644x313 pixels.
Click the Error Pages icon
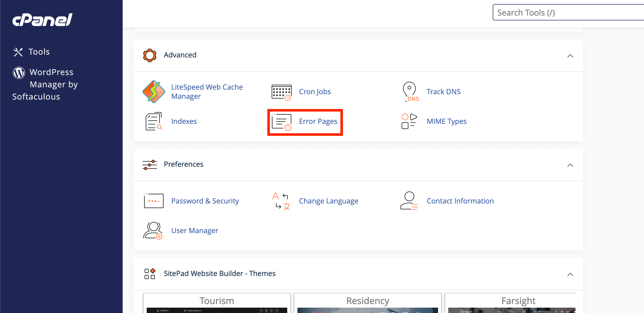click(x=282, y=122)
